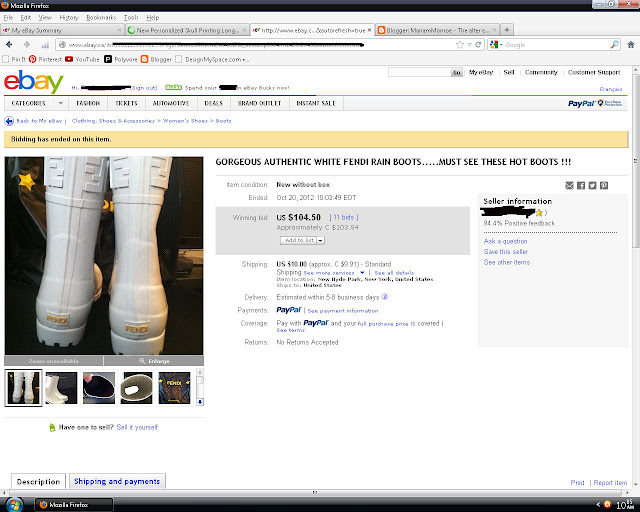Open the Fashion navigation item
Screen dimensions: 640x512
pyautogui.click(x=88, y=103)
